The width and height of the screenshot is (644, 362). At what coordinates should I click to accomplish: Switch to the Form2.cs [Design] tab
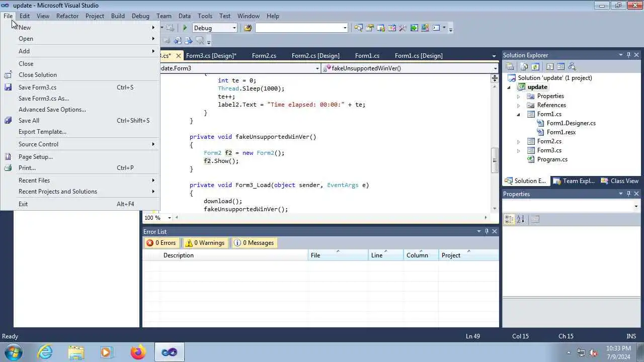pyautogui.click(x=315, y=56)
